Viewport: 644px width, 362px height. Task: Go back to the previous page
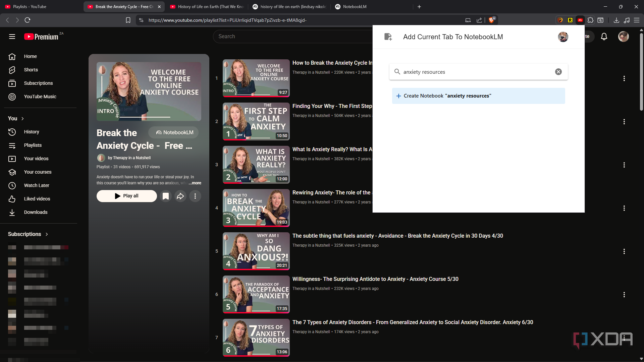pyautogui.click(x=7, y=20)
